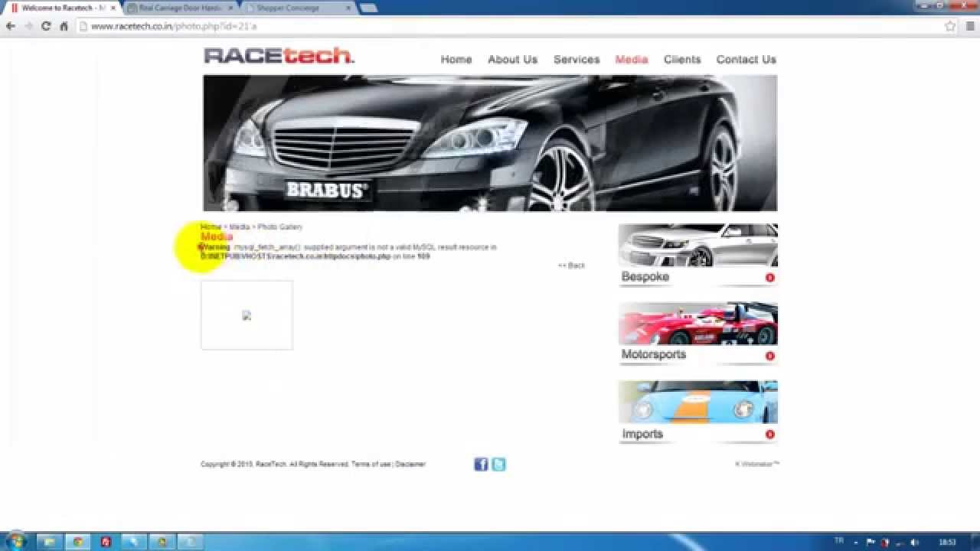Click the Brabus car banner image
This screenshot has height=551, width=980.
coord(490,143)
